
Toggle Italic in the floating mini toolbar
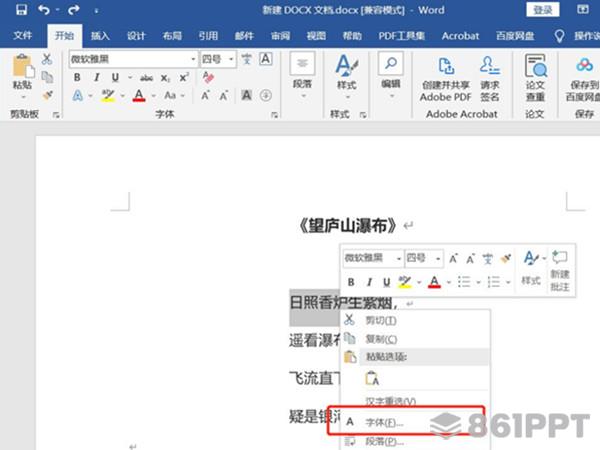click(367, 282)
